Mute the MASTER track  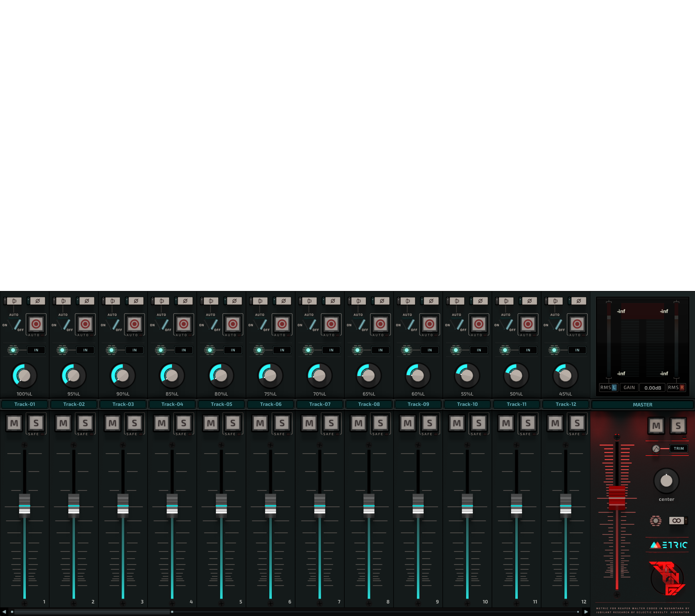pos(656,425)
